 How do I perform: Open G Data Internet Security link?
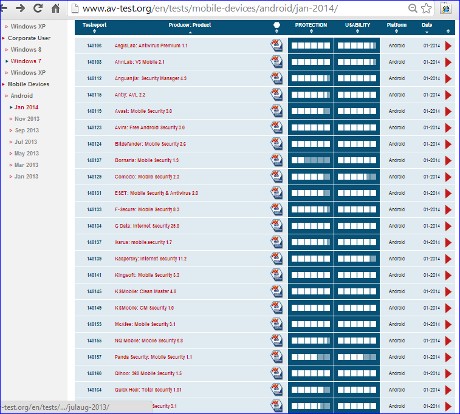[x=147, y=226]
